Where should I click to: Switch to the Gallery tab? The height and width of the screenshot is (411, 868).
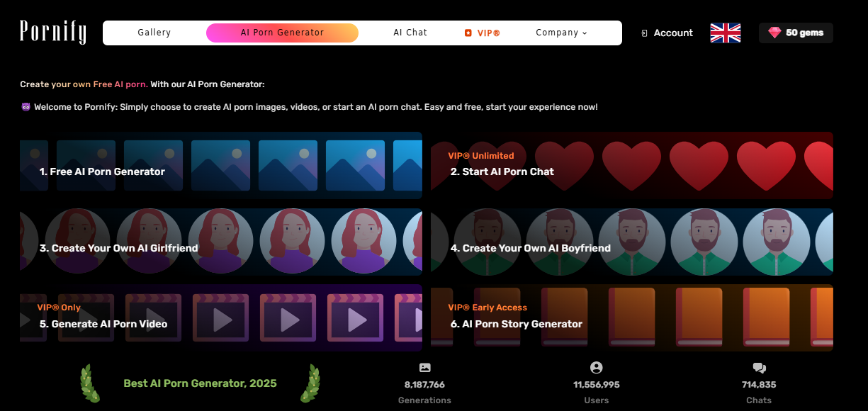coord(154,33)
